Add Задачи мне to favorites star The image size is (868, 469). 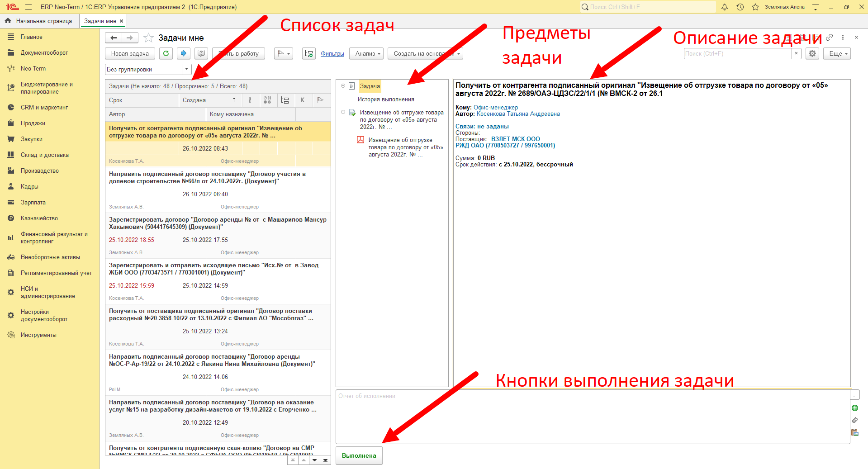point(148,38)
